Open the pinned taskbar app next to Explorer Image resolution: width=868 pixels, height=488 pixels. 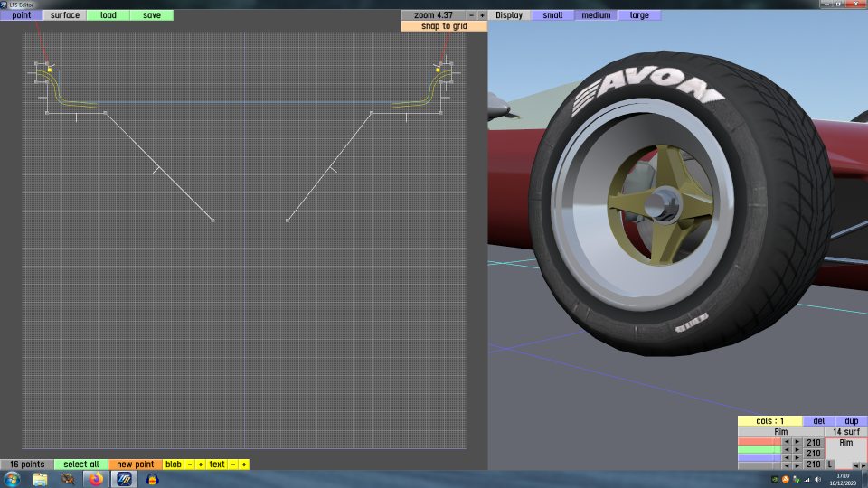coord(68,479)
